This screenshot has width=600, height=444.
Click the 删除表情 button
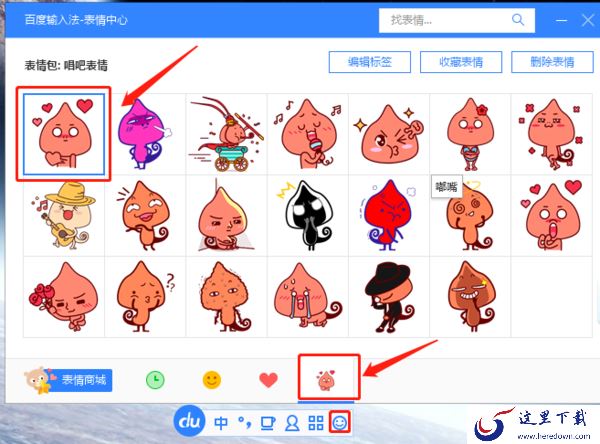pyautogui.click(x=552, y=62)
